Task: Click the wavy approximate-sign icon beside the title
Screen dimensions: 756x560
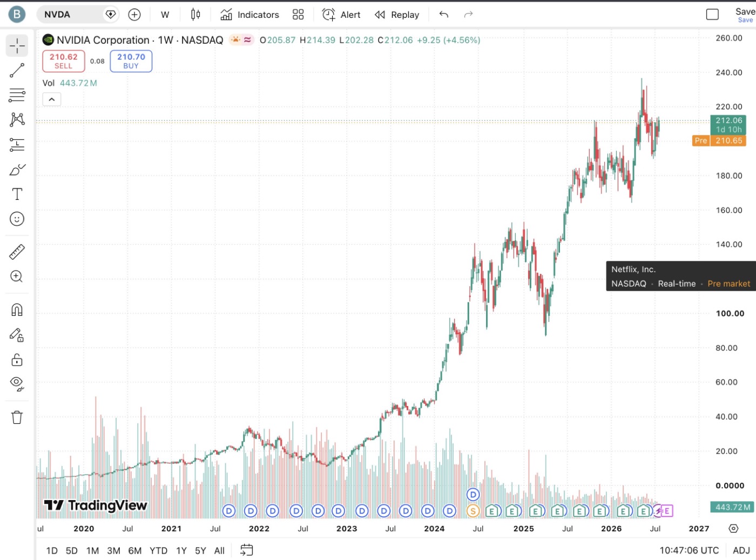Action: 247,39
